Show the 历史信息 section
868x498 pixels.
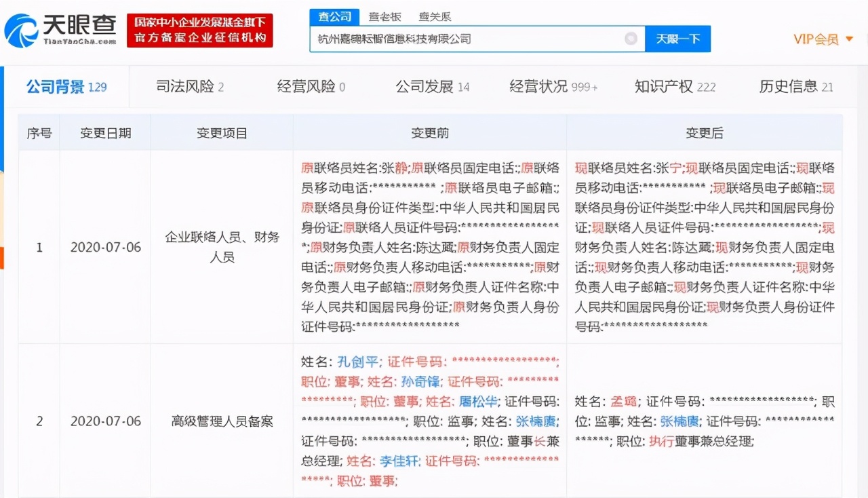click(x=795, y=87)
